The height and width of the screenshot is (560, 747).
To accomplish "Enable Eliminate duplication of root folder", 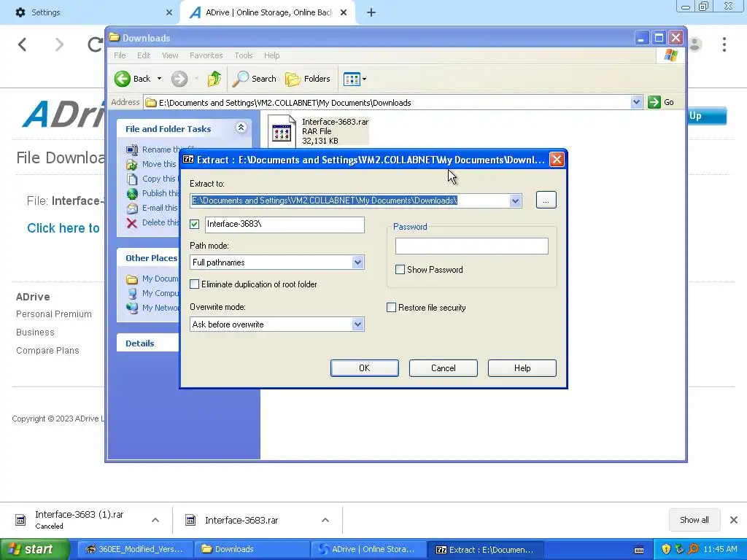I will point(194,284).
